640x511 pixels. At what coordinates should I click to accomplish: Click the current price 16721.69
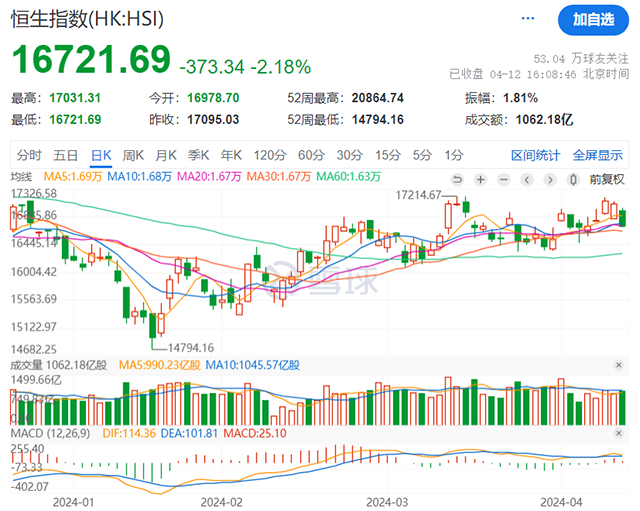click(x=91, y=60)
